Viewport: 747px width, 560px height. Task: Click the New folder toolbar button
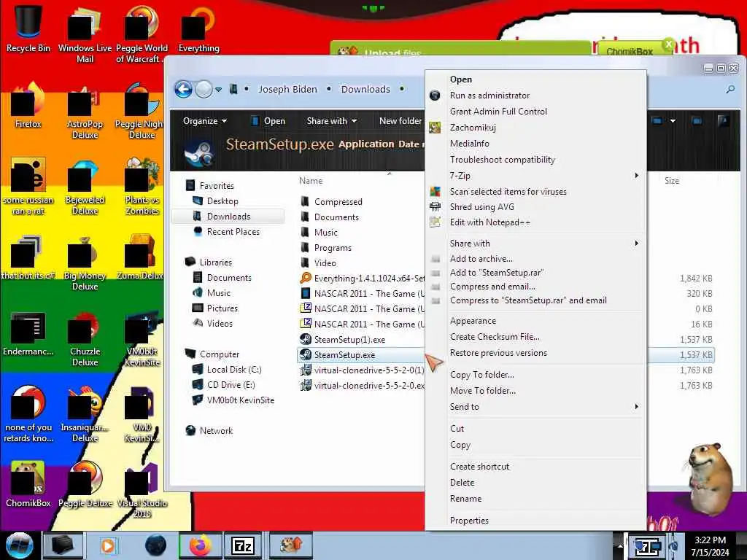(400, 121)
